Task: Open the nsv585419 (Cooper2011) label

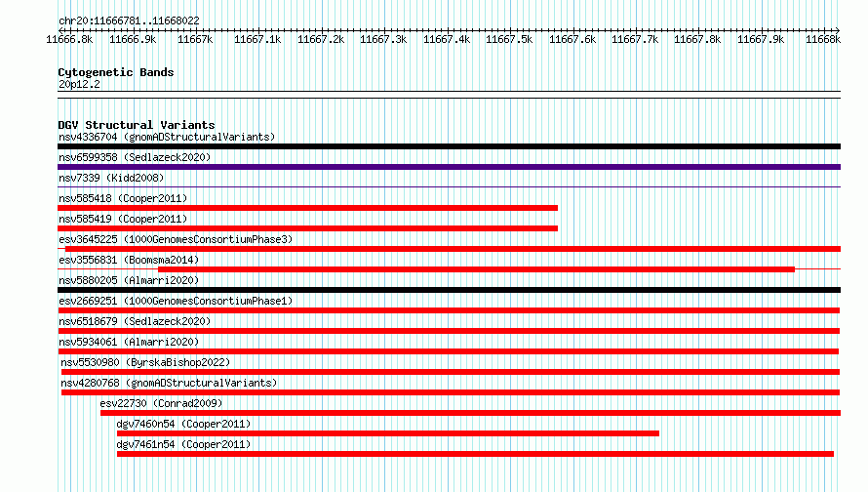Action: pos(123,219)
